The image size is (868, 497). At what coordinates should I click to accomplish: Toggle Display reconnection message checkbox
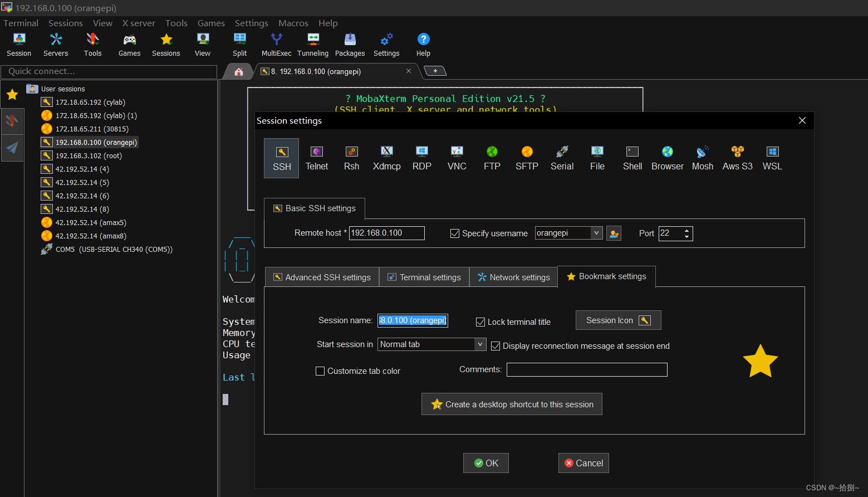click(x=496, y=346)
